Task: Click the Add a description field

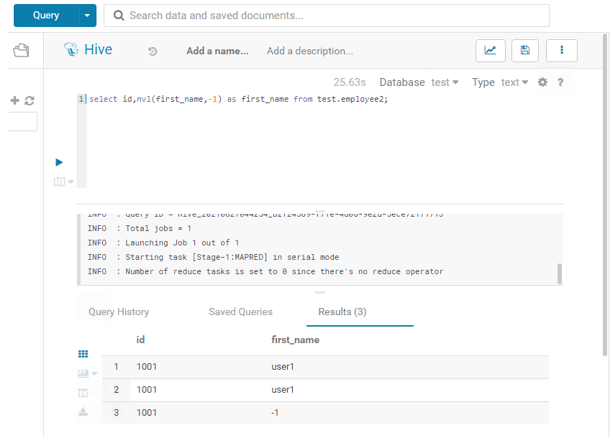Action: pos(310,51)
